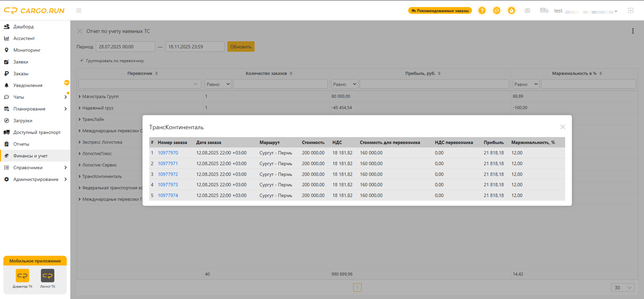Image resolution: width=644 pixels, height=299 pixels.
Task: Click the period start date field
Action: tap(125, 47)
